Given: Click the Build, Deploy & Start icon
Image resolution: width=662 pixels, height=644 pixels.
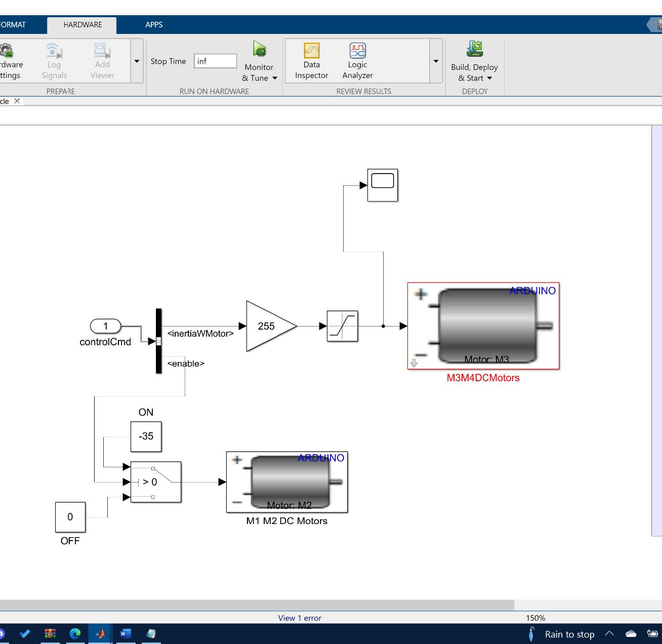Looking at the screenshot, I should point(475,49).
